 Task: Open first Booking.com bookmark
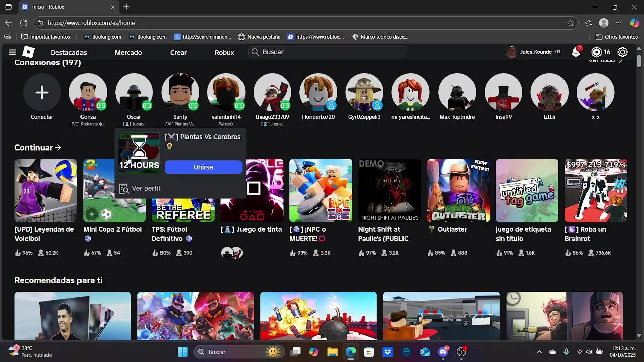(x=102, y=37)
